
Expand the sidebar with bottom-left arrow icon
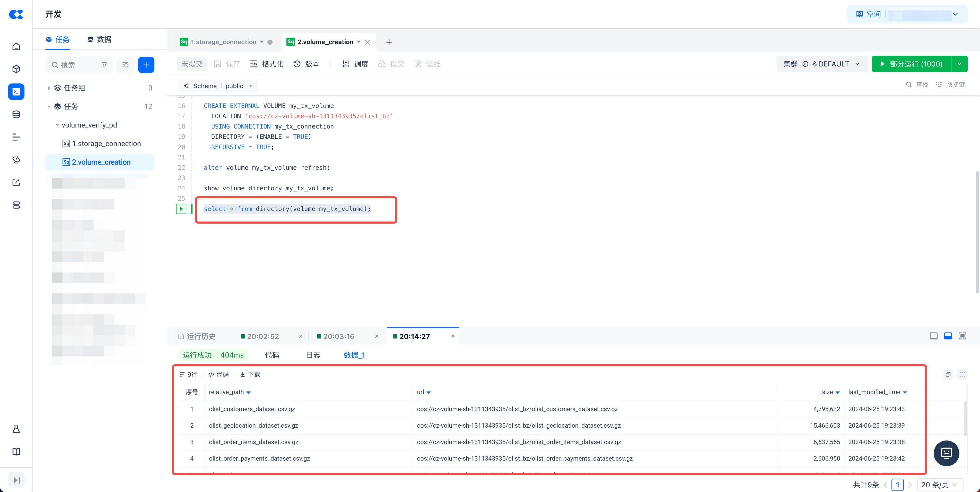tap(16, 480)
